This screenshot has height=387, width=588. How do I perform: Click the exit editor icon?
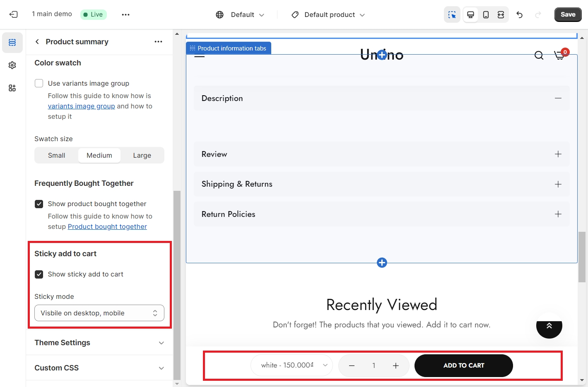point(13,14)
